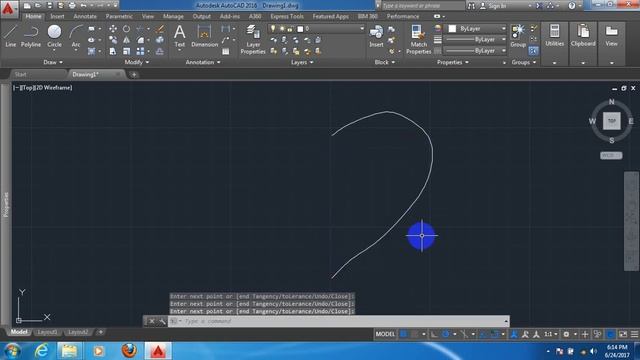Click the Fillet tool in Modify panel
This screenshot has height=360, width=640.
[x=140, y=40]
